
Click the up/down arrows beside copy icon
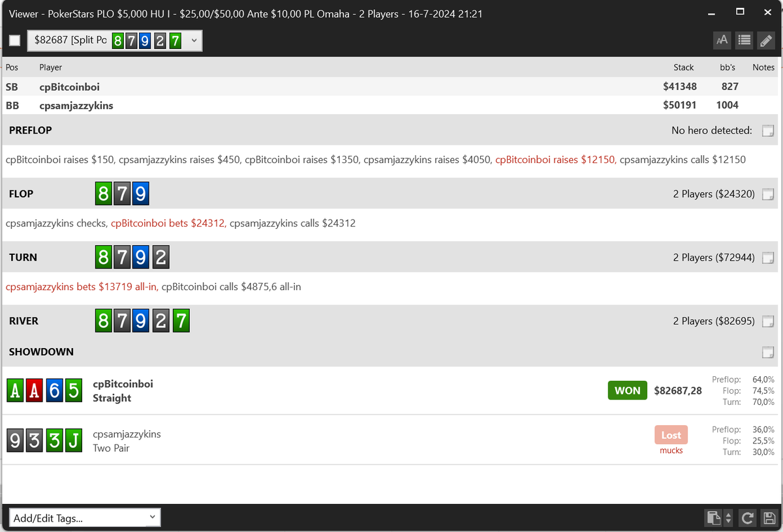tap(729, 518)
